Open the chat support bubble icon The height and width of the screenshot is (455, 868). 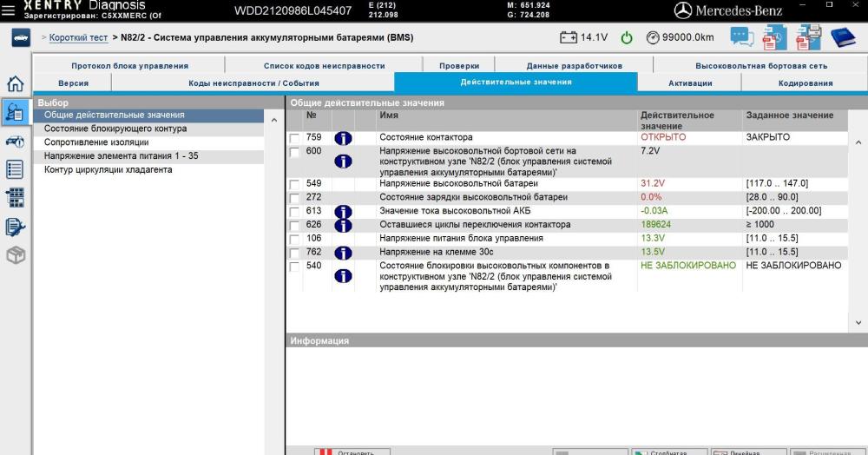click(741, 37)
